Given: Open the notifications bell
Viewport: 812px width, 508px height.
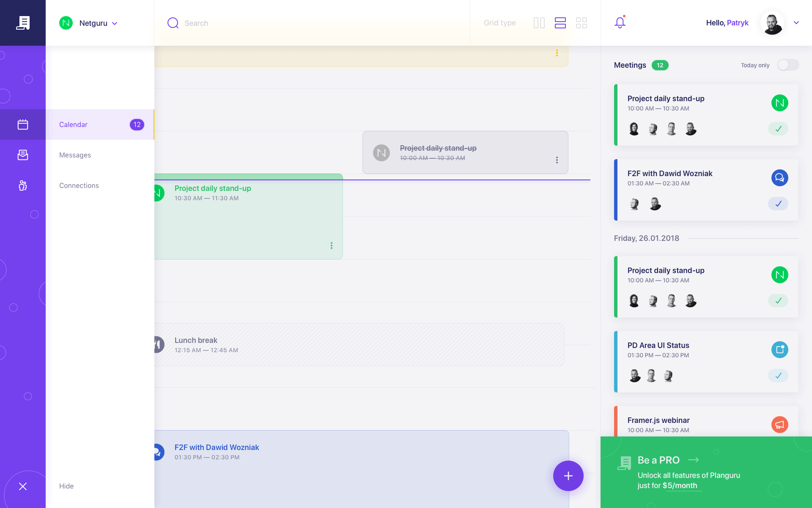Looking at the screenshot, I should coord(620,22).
